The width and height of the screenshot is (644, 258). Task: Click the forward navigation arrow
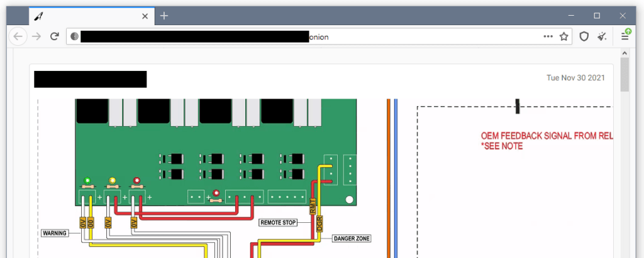point(37,36)
